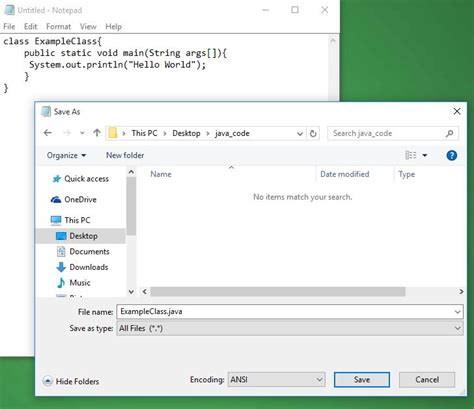The height and width of the screenshot is (409, 474).
Task: Open Downloads in navigation pane
Action: [x=89, y=267]
